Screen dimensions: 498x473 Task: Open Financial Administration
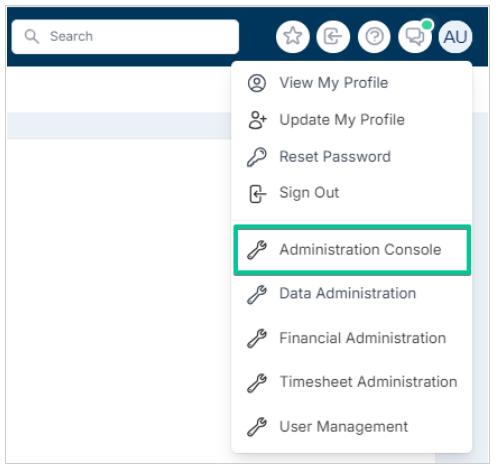point(352,338)
